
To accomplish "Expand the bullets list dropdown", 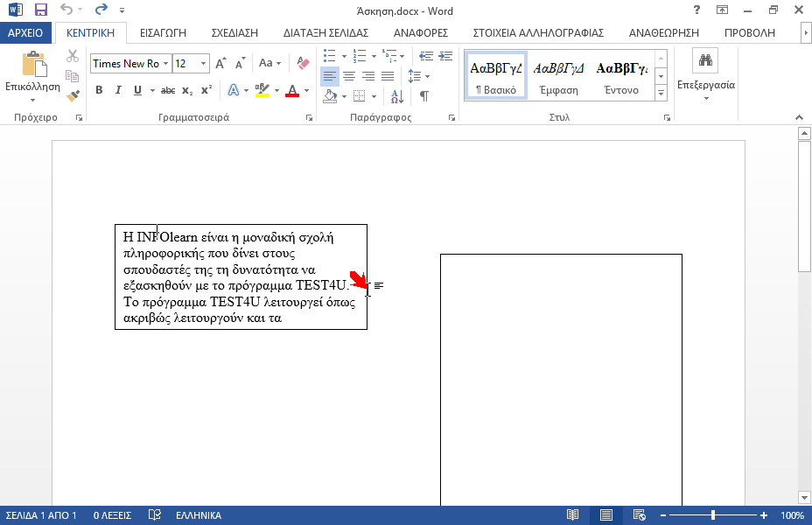I will tap(344, 56).
